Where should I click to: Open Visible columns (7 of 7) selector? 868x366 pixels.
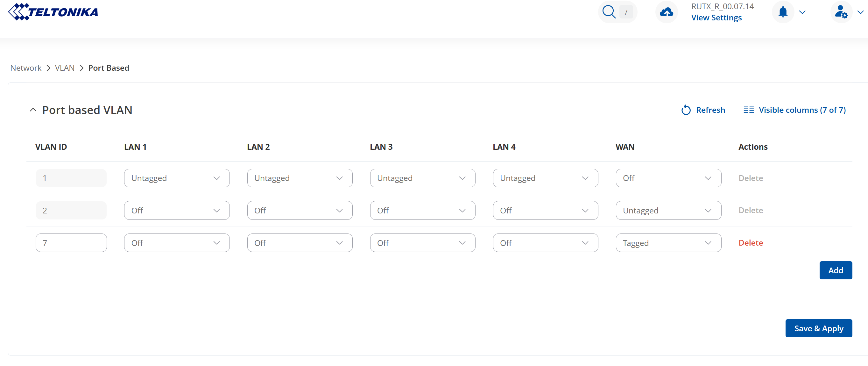pos(794,110)
